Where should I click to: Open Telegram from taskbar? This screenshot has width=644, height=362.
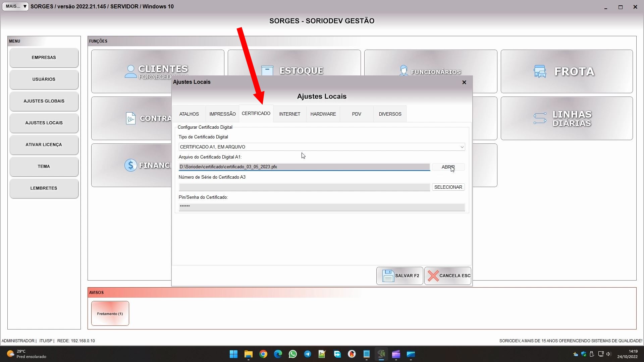click(308, 354)
